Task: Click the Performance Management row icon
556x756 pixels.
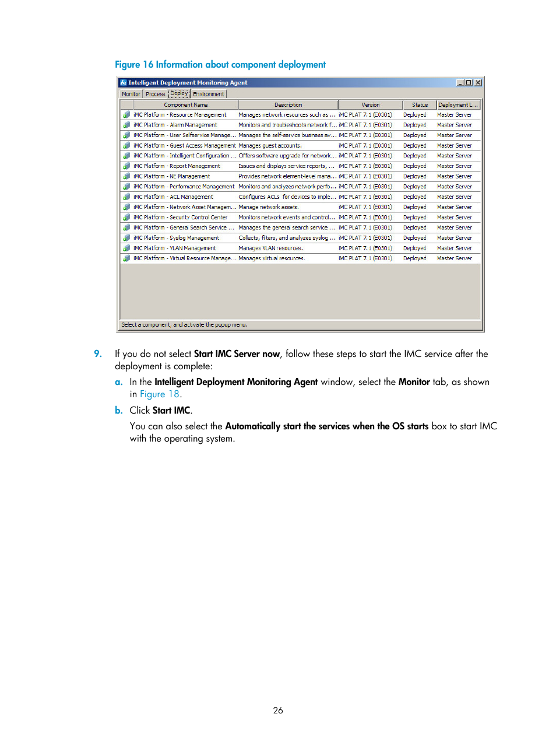Action: pos(126,187)
